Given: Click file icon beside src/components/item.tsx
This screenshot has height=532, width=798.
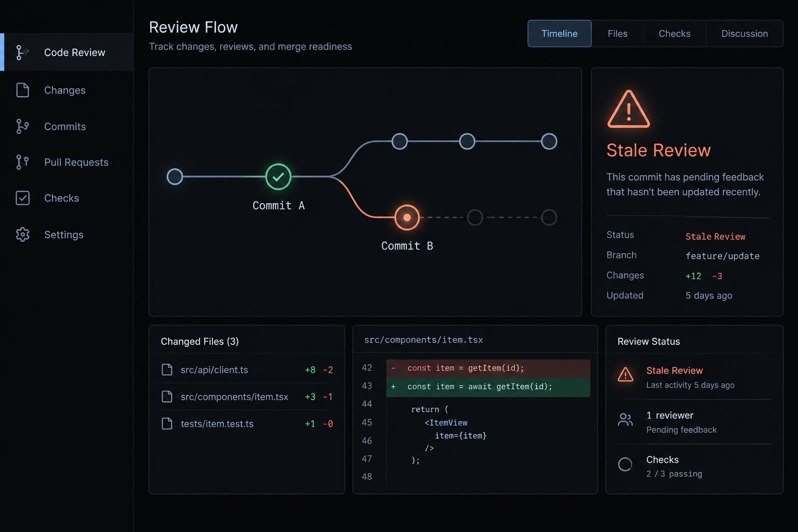Looking at the screenshot, I should tap(167, 396).
